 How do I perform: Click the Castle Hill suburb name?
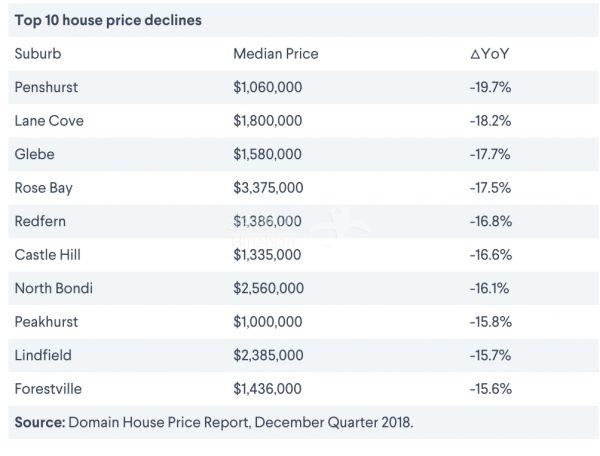49,255
